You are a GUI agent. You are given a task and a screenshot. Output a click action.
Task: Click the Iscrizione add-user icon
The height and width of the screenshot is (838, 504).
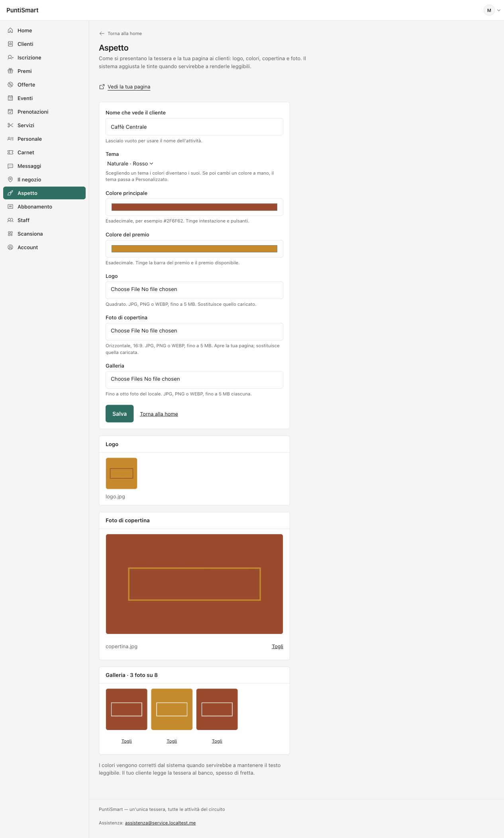coord(10,57)
